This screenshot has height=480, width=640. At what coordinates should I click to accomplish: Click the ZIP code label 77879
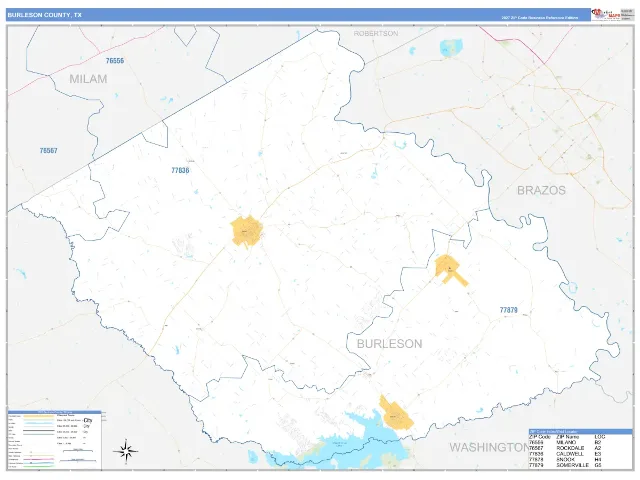click(509, 310)
